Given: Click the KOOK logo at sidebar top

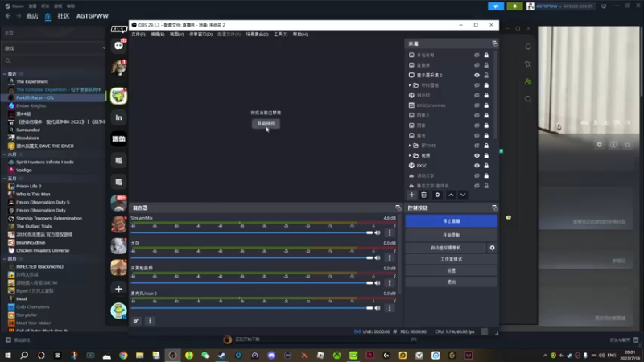Looking at the screenshot, I should click(118, 29).
